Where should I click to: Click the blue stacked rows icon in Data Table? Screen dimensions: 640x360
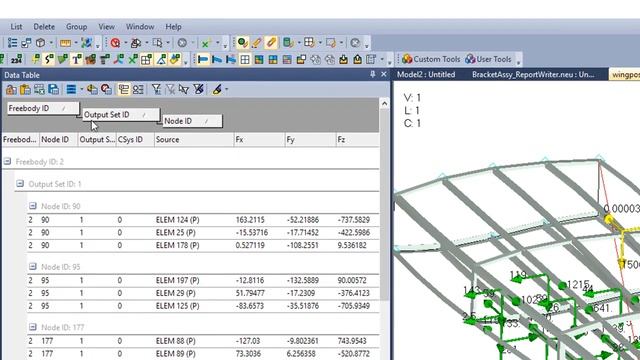click(x=71, y=89)
